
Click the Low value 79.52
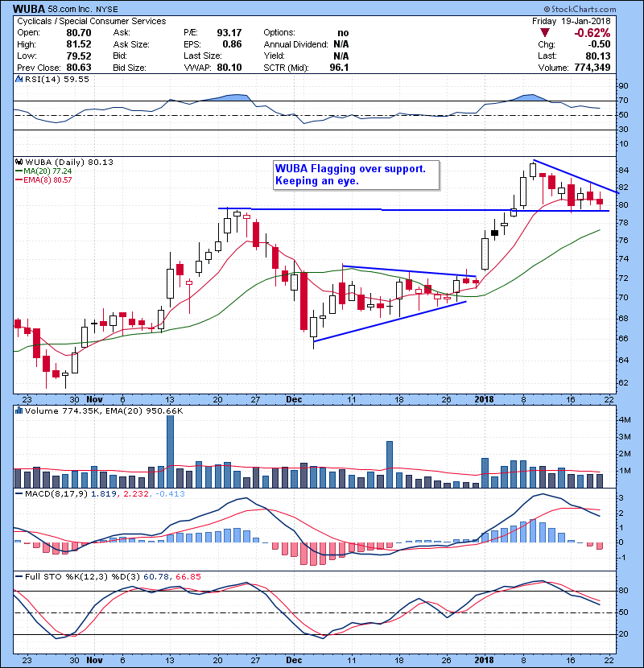(78, 56)
